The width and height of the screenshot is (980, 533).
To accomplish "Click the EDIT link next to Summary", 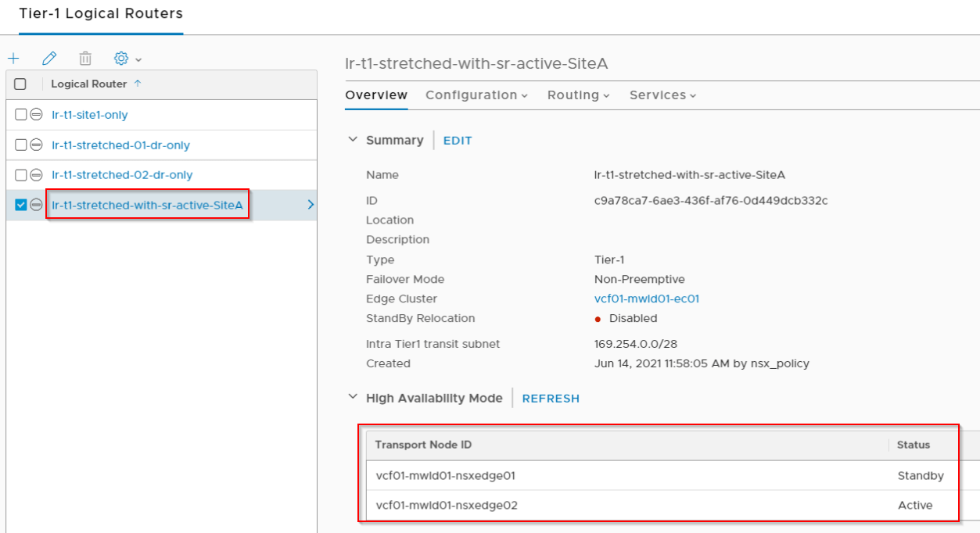I will point(458,141).
